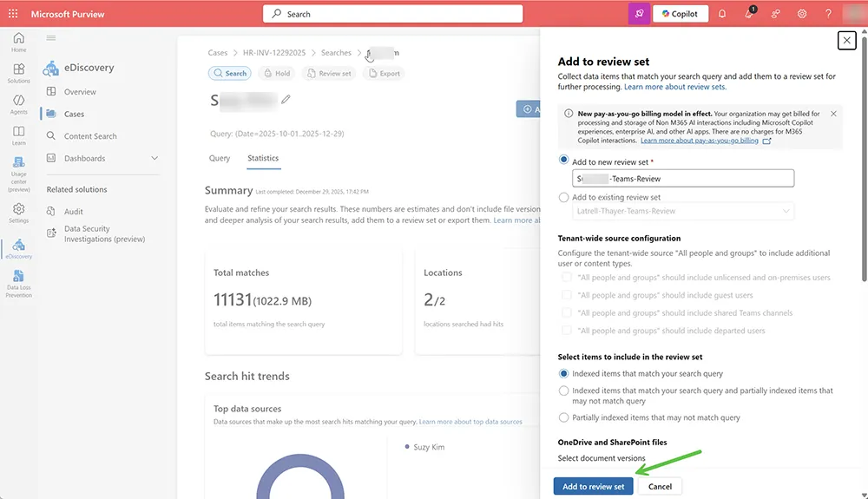Click the eDiscovery heading icon
The image size is (868, 499).
click(51, 68)
